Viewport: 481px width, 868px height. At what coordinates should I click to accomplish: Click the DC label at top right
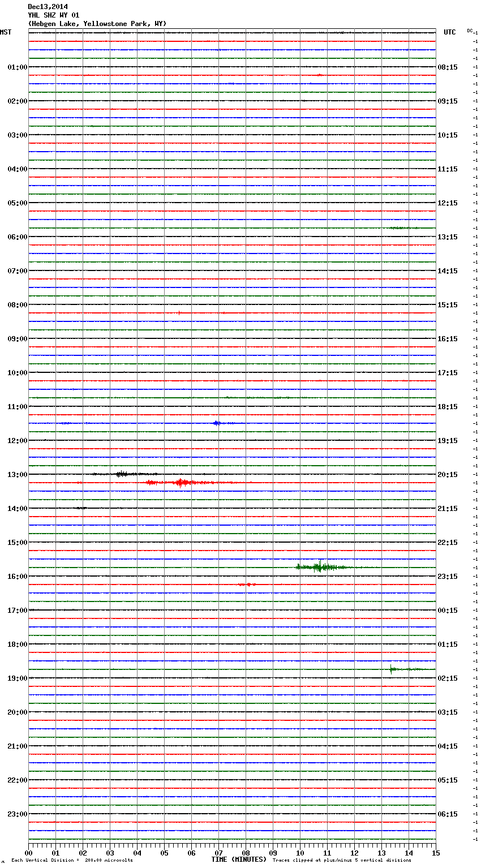click(470, 31)
